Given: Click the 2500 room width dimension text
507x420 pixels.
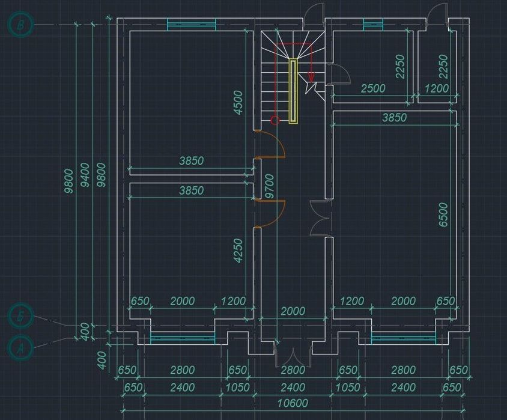Looking at the screenshot, I should click(373, 88).
